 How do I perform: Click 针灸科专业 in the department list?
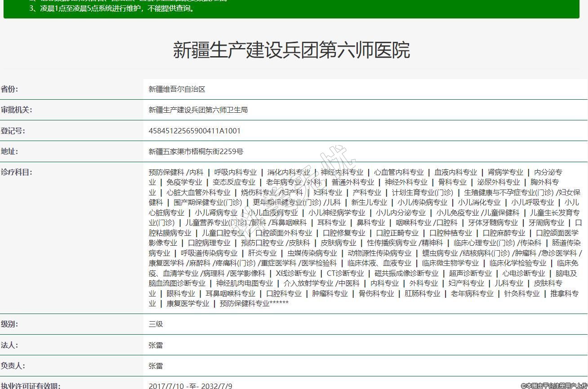[521, 293]
